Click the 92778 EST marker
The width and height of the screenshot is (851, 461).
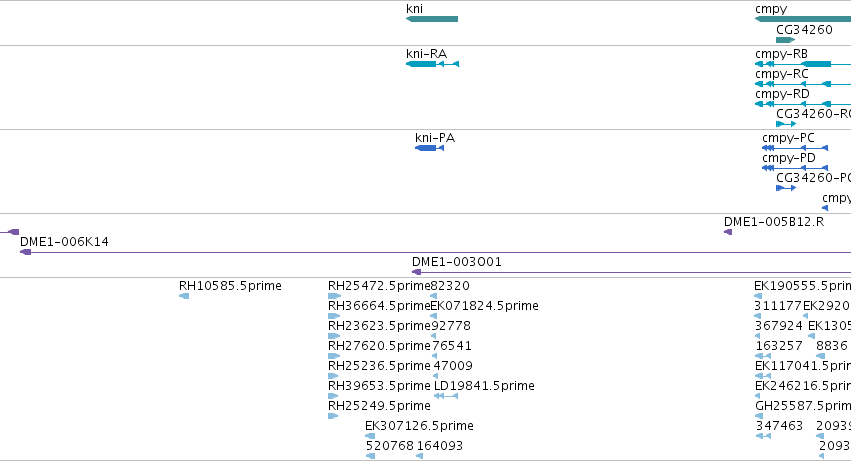tap(434, 336)
